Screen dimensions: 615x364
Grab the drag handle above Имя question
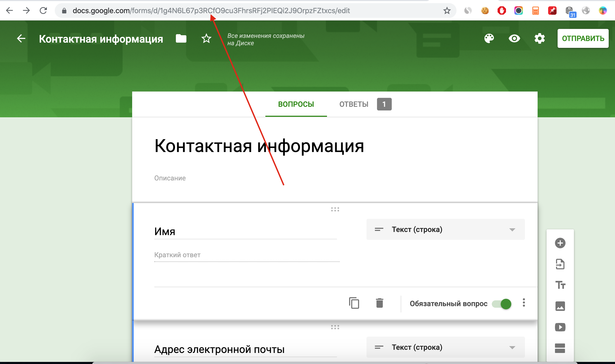pyautogui.click(x=335, y=209)
